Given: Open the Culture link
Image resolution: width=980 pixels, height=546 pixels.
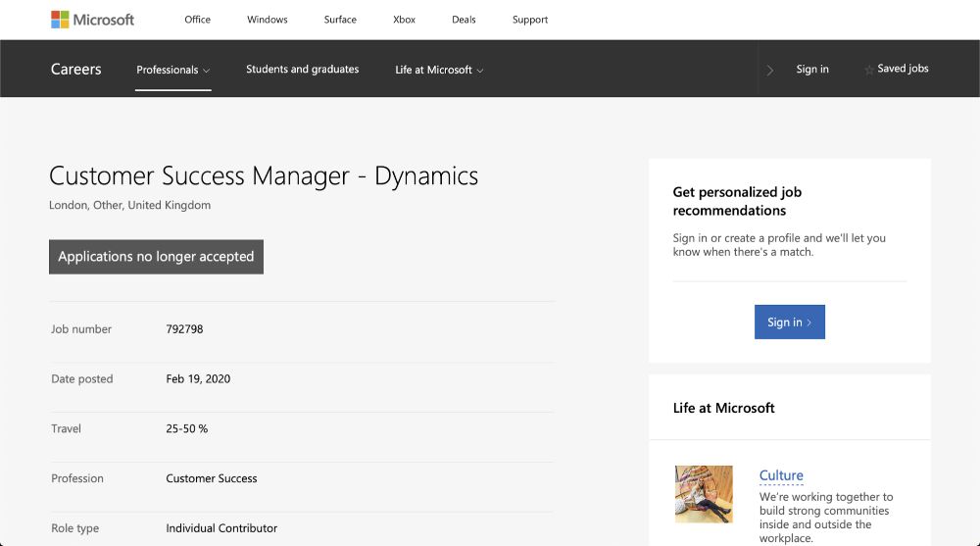Looking at the screenshot, I should click(781, 475).
